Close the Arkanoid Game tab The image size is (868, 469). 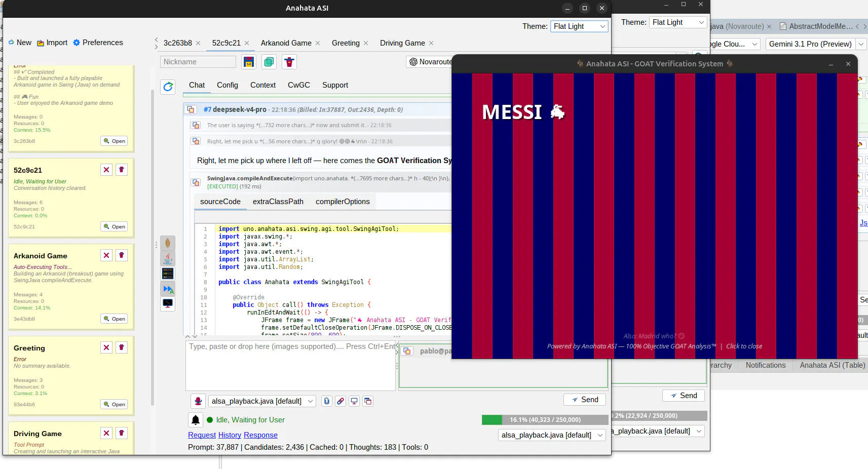[318, 43]
